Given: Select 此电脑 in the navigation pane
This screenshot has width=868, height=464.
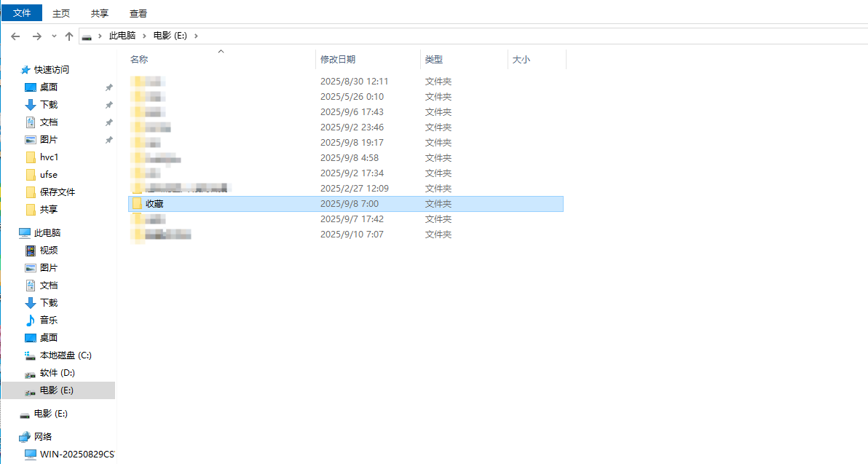Looking at the screenshot, I should point(47,232).
